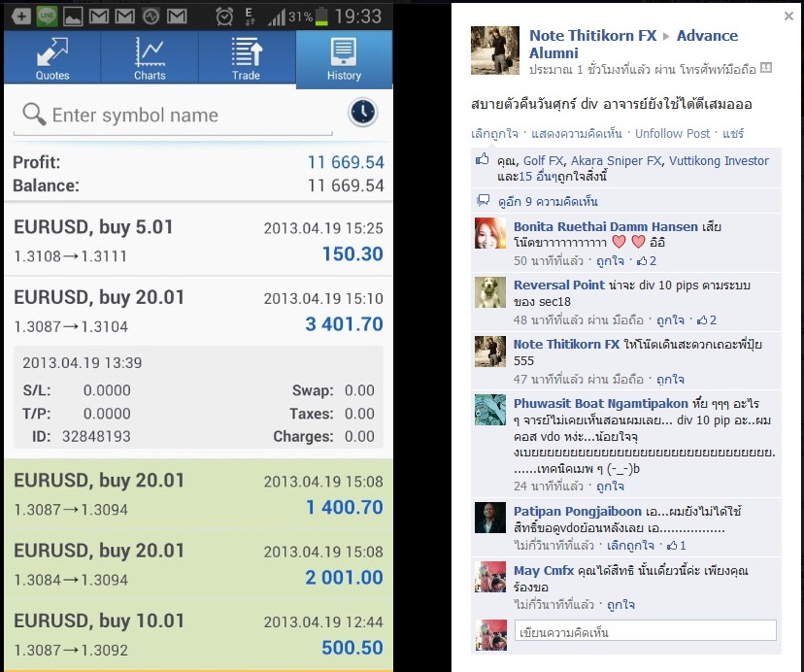Screen dimensions: 804x672
Task: Select the trade with profit 1 400.70
Action: point(198,494)
